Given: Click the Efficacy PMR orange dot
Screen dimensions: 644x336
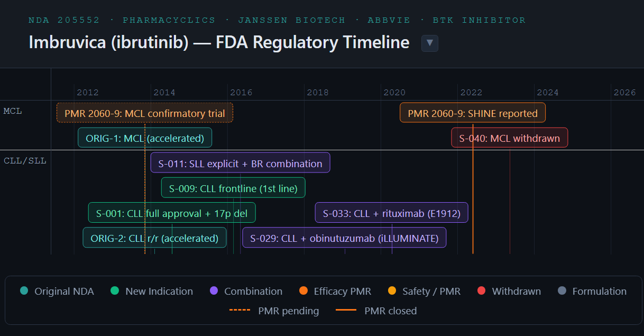Looking at the screenshot, I should coord(303,291).
